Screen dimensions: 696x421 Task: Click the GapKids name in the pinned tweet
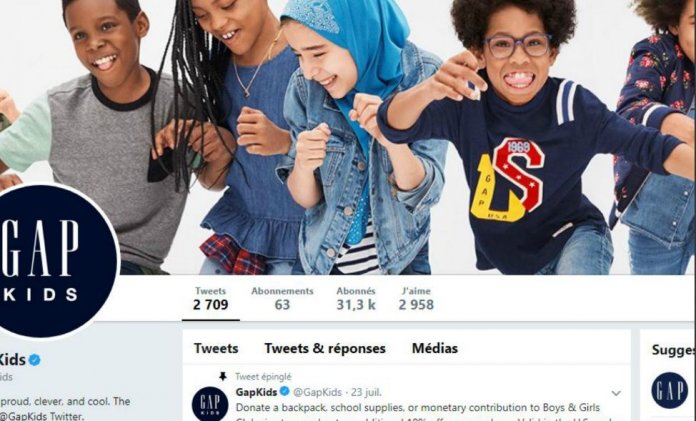coord(256,392)
